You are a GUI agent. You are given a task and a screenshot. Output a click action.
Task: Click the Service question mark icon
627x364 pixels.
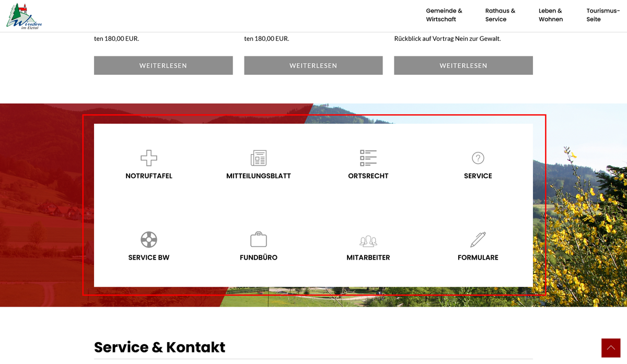(478, 158)
